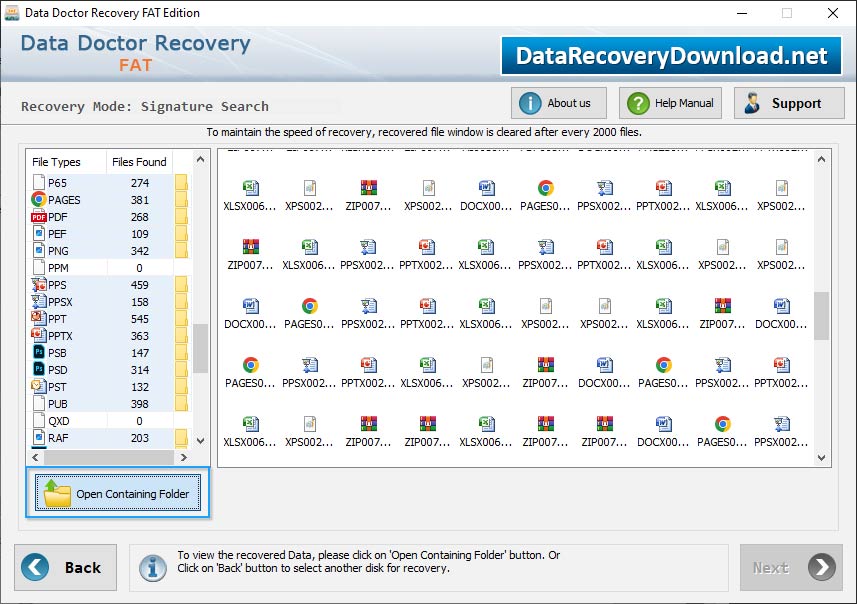Visit the DataRecoveryDownload.net banner link
This screenshot has width=857, height=604.
[671, 56]
